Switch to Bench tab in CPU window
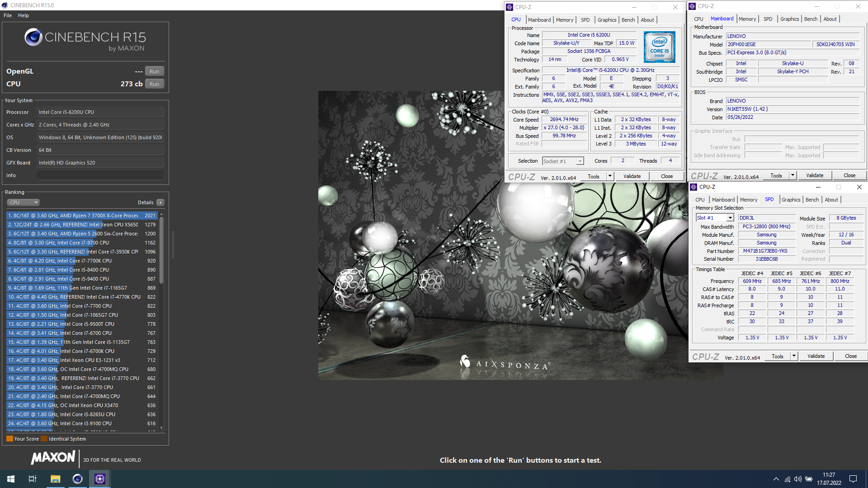 [628, 20]
